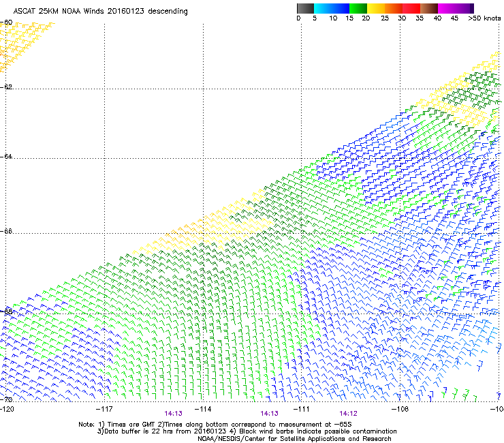This screenshot has width=504, height=443.
Task: Click the longitude label '-108'
Action: (x=400, y=409)
